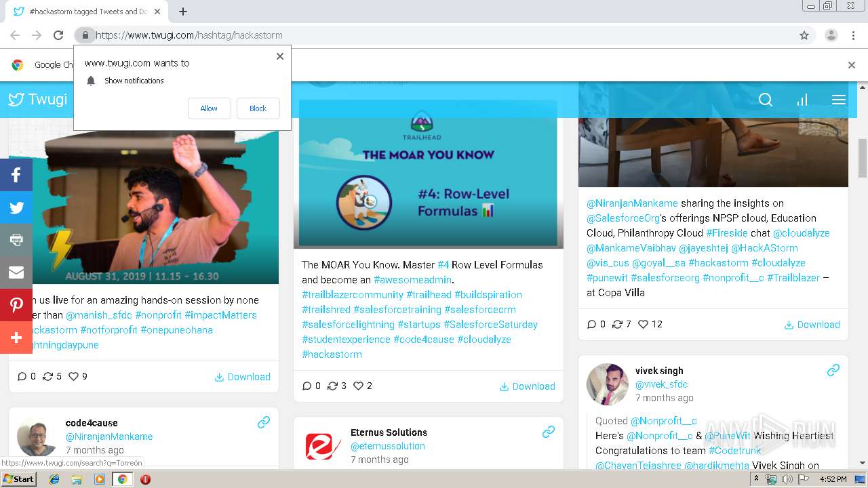Screen dimensions: 868x488
Task: Open more share options plus icon
Action: (x=16, y=338)
